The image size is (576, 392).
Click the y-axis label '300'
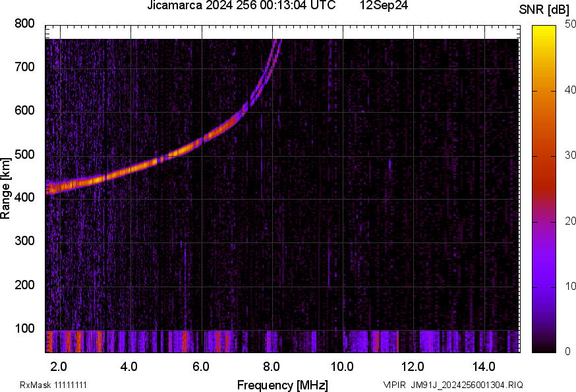coord(24,241)
